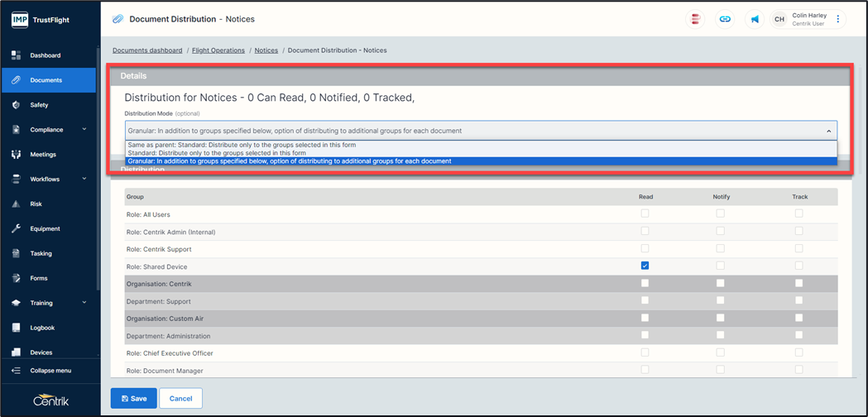Select the Documents paperclip icon in sidebar
The image size is (868, 417).
[x=16, y=80]
